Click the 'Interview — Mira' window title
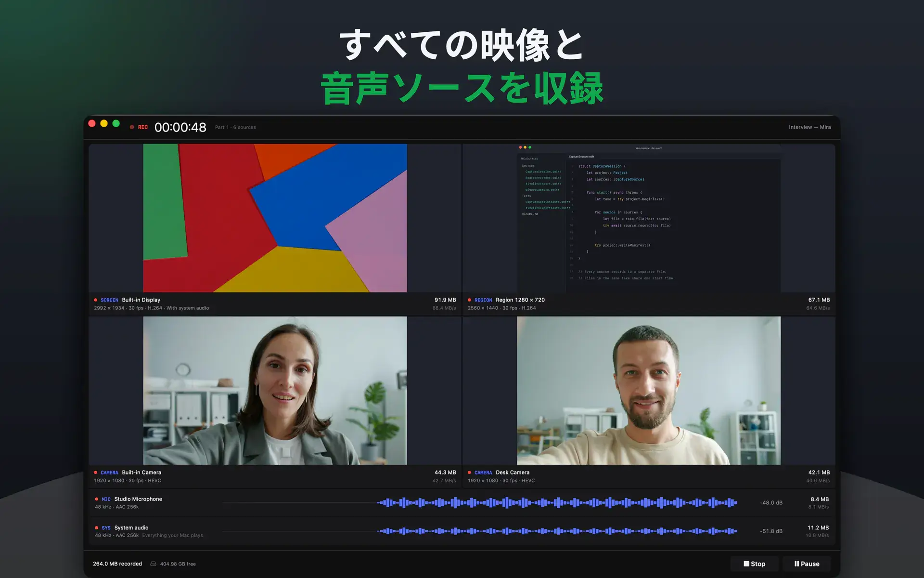924x578 pixels. click(x=809, y=127)
